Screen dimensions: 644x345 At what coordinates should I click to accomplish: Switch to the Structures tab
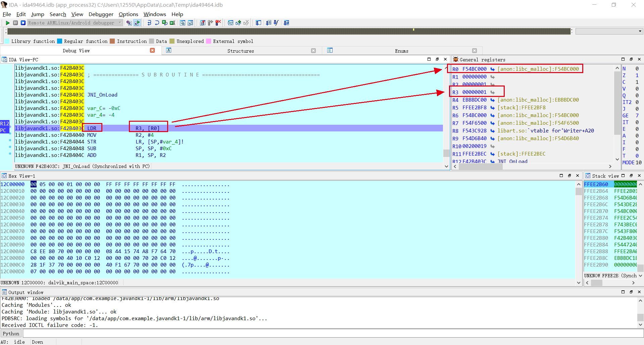click(x=240, y=51)
